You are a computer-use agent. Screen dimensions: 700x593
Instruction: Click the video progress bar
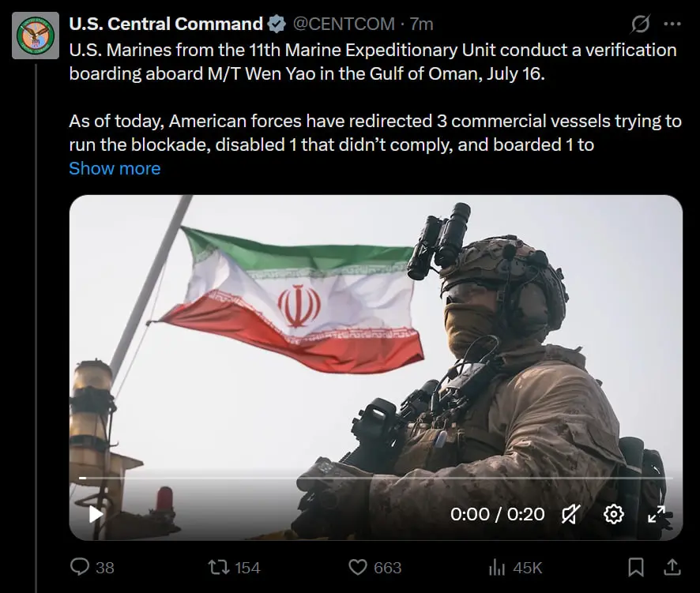coord(375,478)
